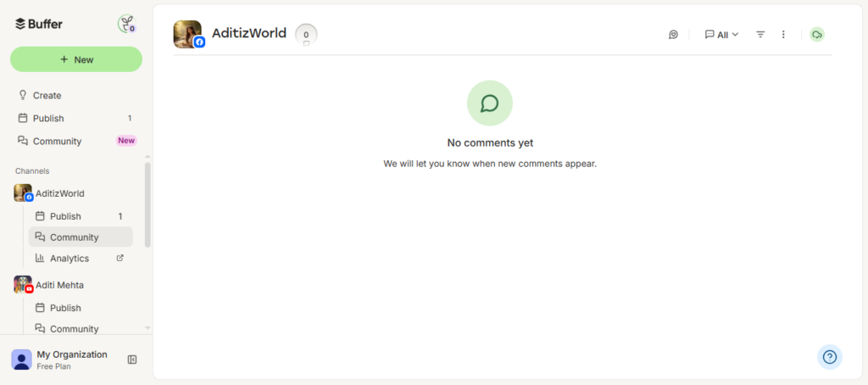Click the channels list scroll-down arrow

pyautogui.click(x=147, y=328)
